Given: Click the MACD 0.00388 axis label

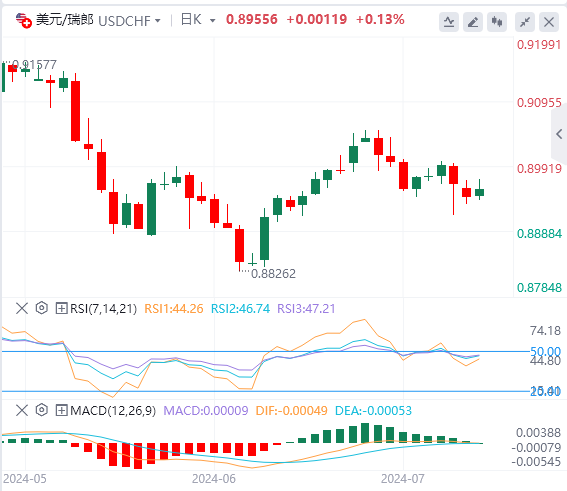Looking at the screenshot, I should (538, 433).
